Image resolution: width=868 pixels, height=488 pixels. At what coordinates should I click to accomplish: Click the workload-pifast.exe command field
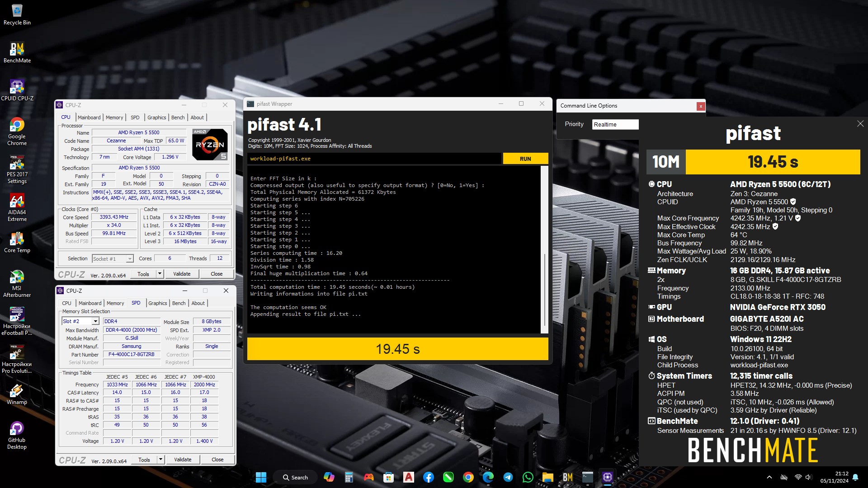374,159
